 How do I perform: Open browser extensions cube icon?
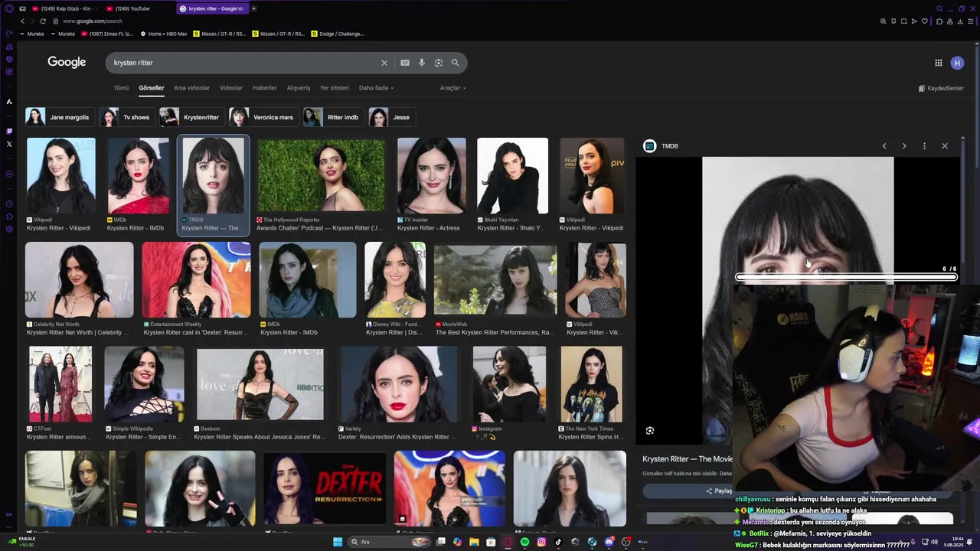939,21
